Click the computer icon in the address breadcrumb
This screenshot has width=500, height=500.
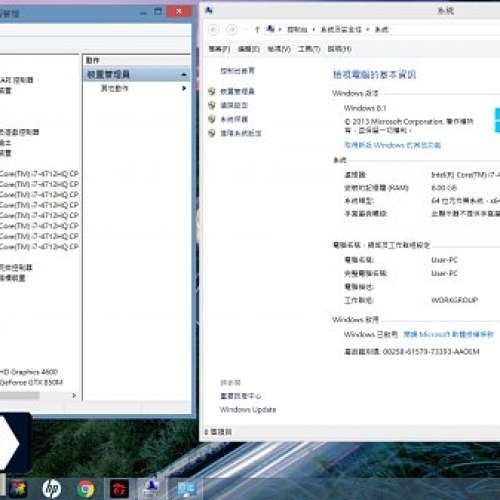270,29
